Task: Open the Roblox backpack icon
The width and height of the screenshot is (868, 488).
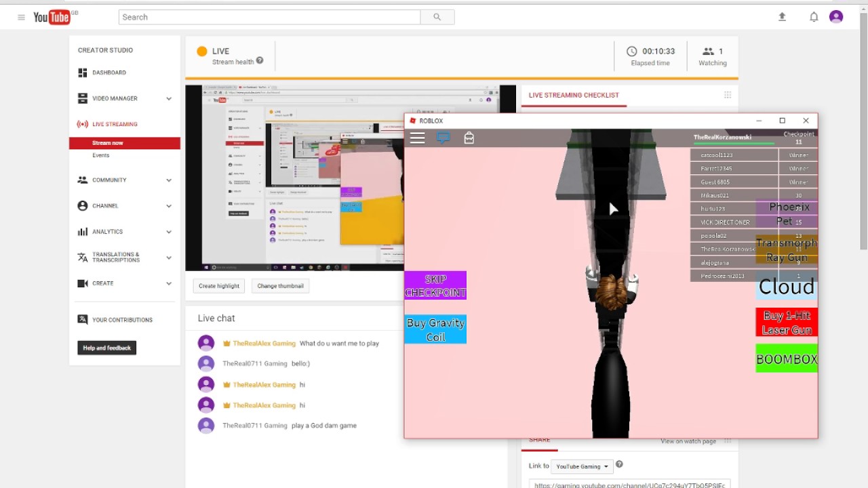Action: click(469, 138)
